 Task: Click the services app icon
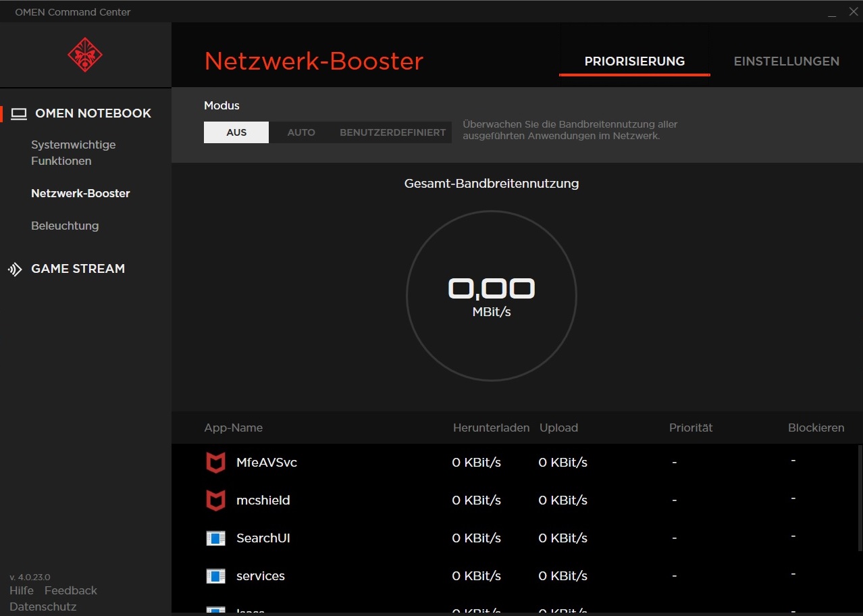pyautogui.click(x=215, y=576)
